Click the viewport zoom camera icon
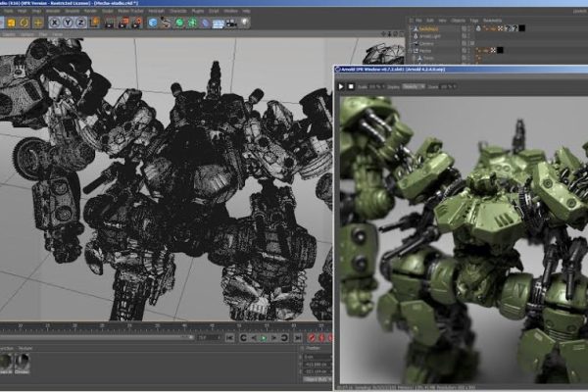588x392 pixels. tap(389, 33)
